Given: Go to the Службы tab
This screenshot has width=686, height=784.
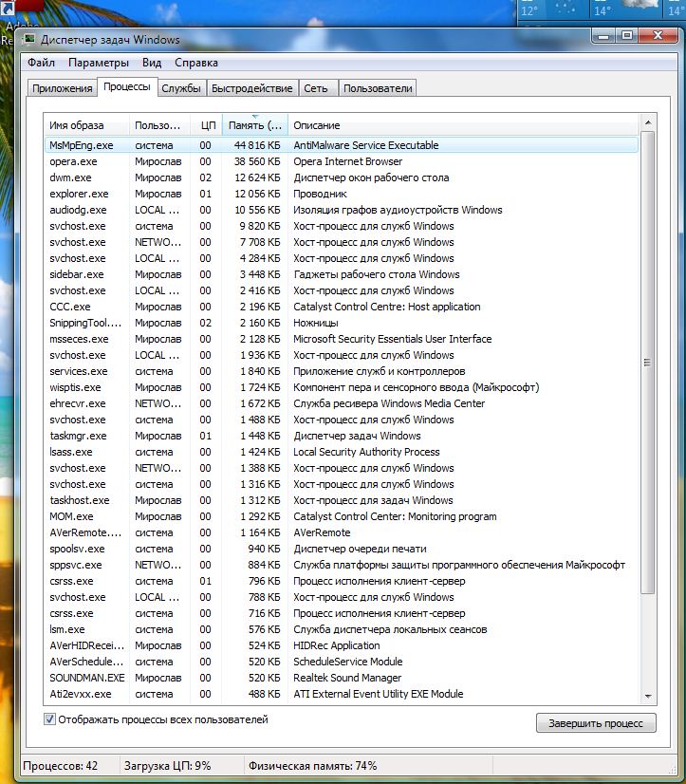Looking at the screenshot, I should click(180, 88).
